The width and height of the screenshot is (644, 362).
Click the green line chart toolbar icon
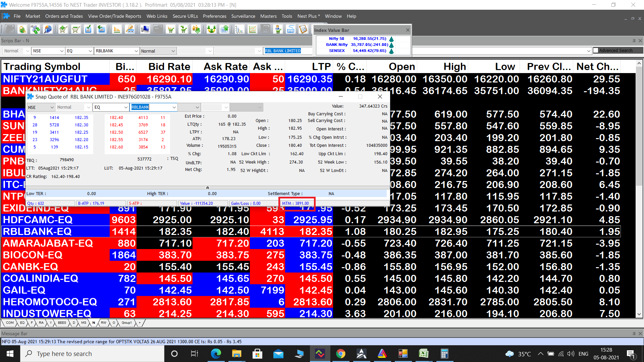tap(252, 29)
